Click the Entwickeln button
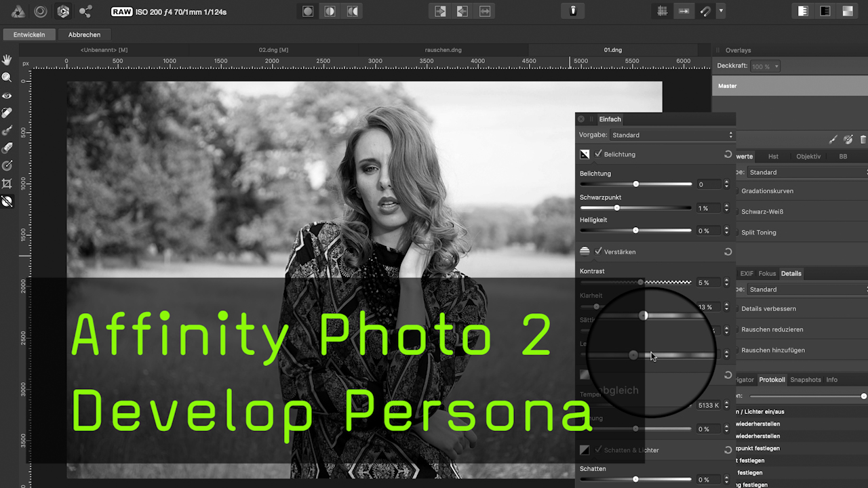 (x=29, y=35)
